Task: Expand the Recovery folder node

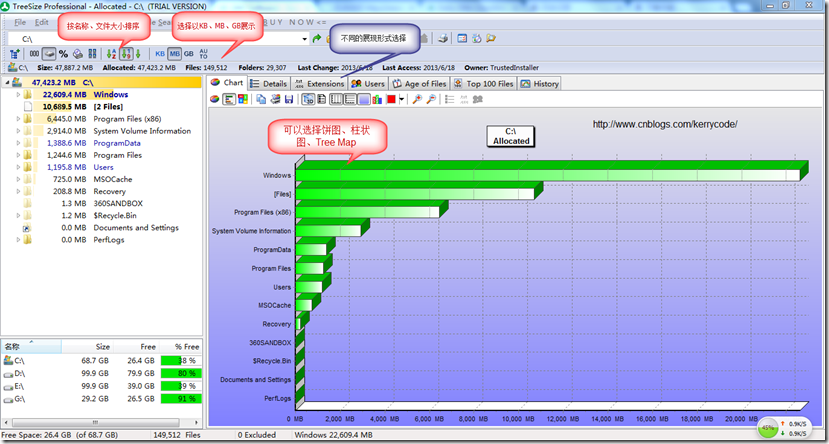Action: (x=18, y=191)
